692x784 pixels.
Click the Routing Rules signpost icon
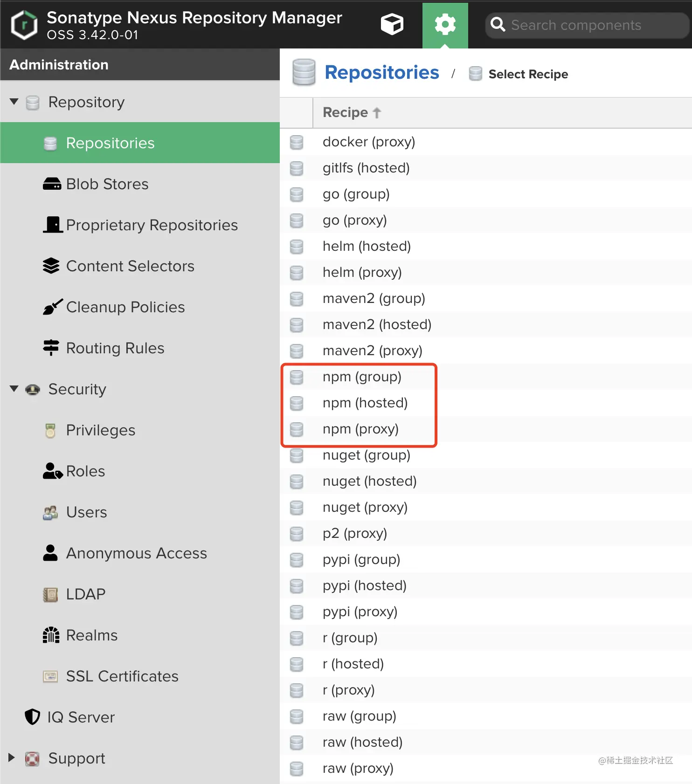(51, 348)
